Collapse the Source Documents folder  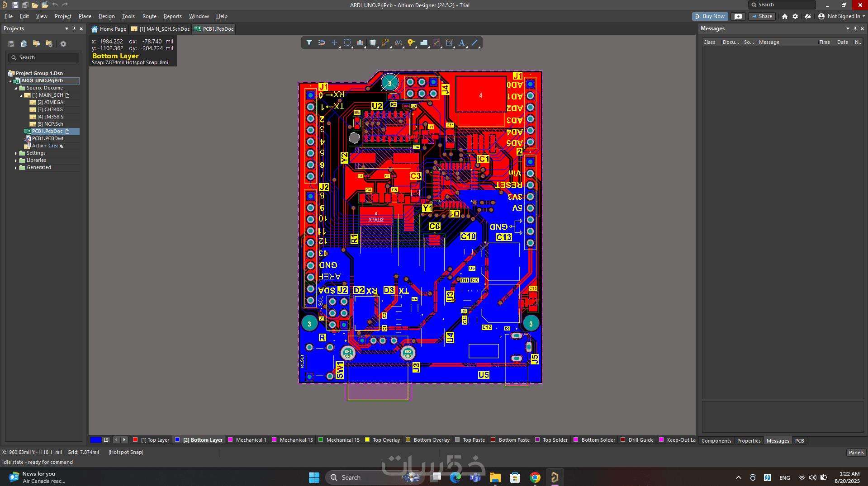tap(16, 88)
